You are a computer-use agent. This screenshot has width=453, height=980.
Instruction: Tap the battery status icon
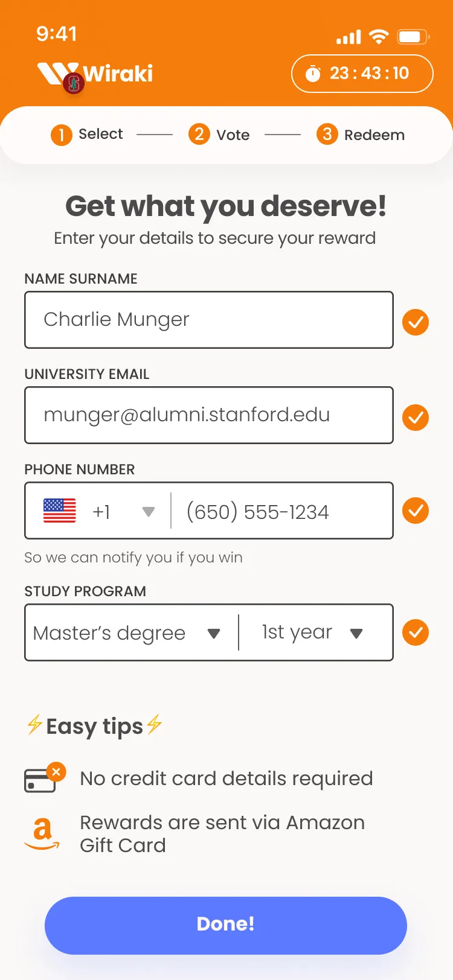coord(413,37)
